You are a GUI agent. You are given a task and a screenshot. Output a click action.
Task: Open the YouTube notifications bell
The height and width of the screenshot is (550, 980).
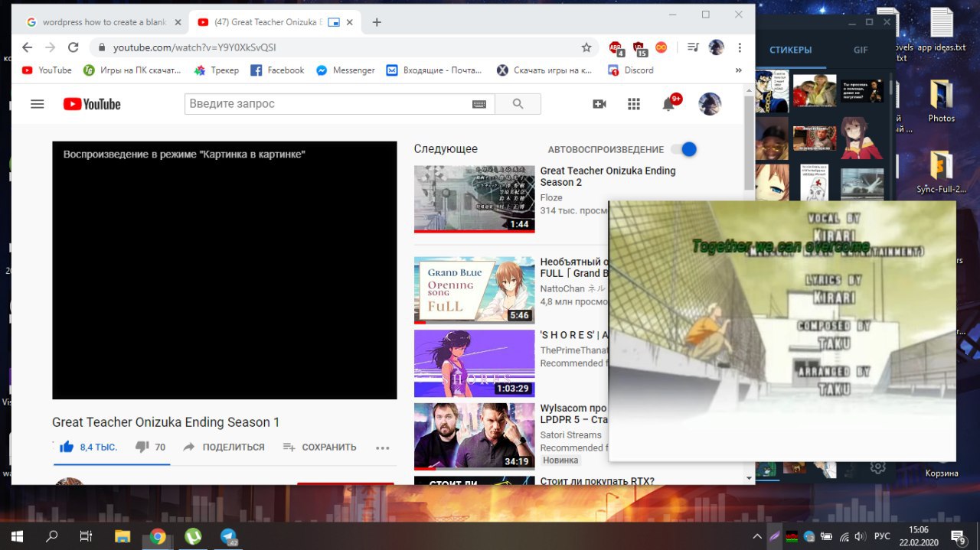point(668,104)
